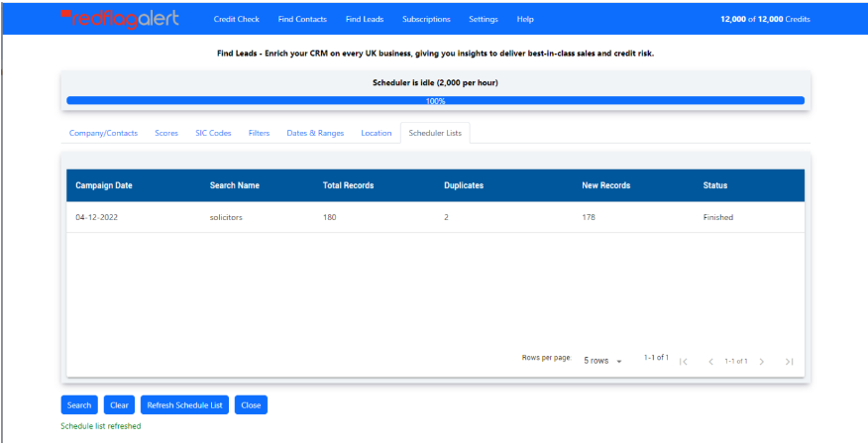Click the Close button

pyautogui.click(x=251, y=405)
